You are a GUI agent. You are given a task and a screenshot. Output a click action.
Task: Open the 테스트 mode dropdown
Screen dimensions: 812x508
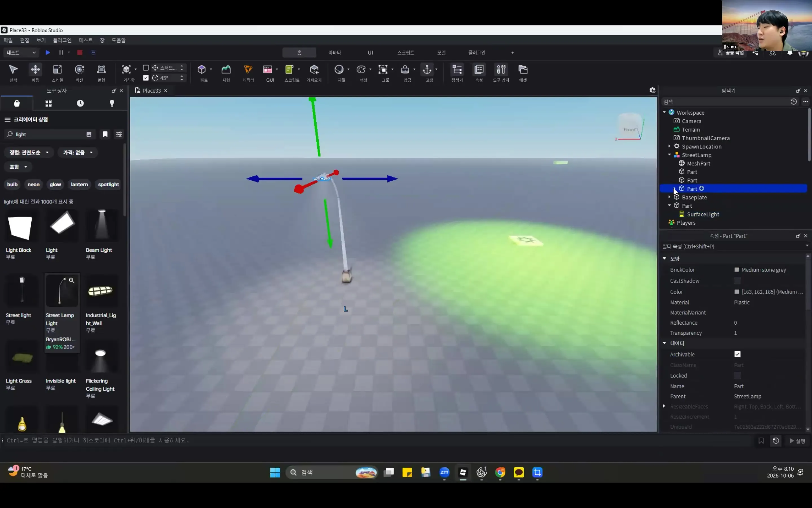21,52
